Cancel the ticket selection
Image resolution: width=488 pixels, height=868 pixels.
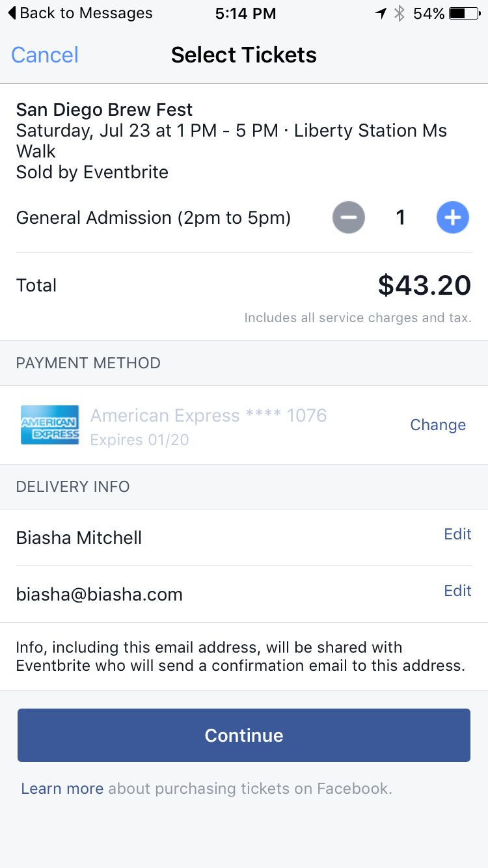pyautogui.click(x=44, y=55)
